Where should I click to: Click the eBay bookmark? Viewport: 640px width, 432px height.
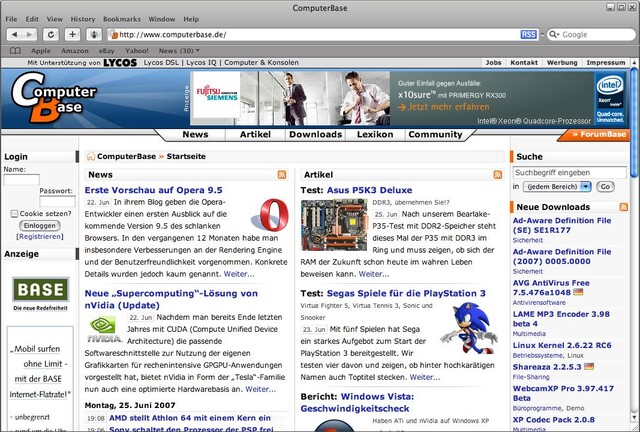click(107, 51)
